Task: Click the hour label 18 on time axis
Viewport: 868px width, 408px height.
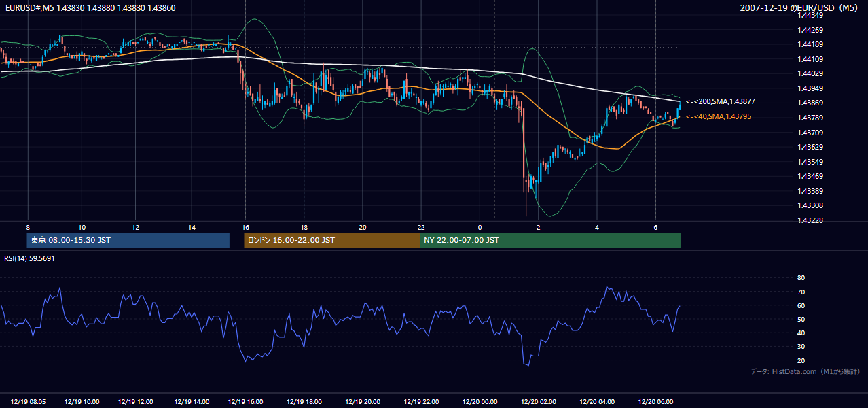Action: (305, 227)
